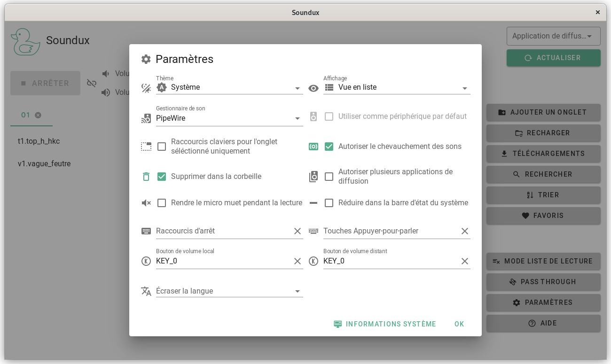Toggle Raccourcis claviers pour l'onglet sélectionné checkbox
Image resolution: width=611 pixels, height=364 pixels.
pos(162,147)
